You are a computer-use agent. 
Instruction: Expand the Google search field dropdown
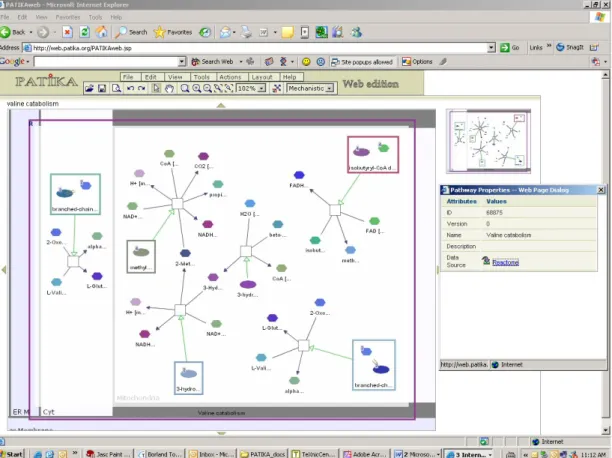pos(181,62)
